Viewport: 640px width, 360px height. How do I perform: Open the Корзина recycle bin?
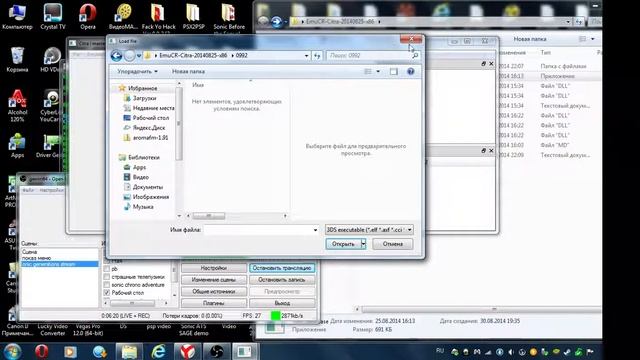pyautogui.click(x=17, y=60)
